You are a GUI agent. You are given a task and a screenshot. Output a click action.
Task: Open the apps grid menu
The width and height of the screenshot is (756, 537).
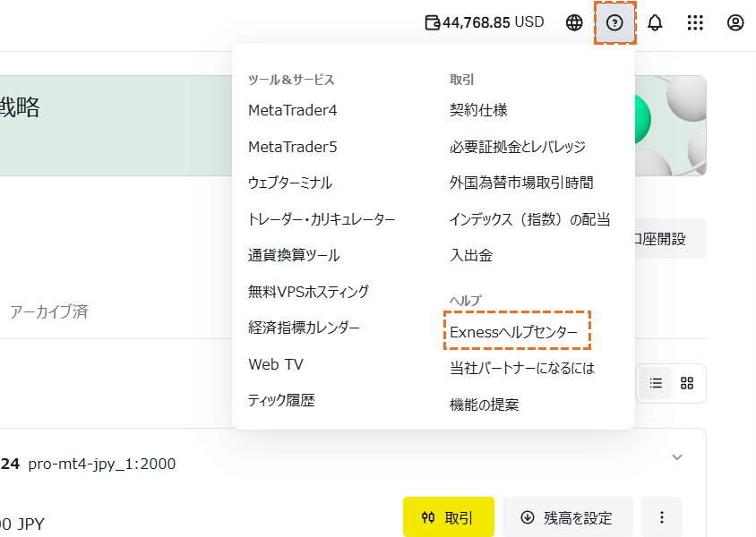[695, 22]
